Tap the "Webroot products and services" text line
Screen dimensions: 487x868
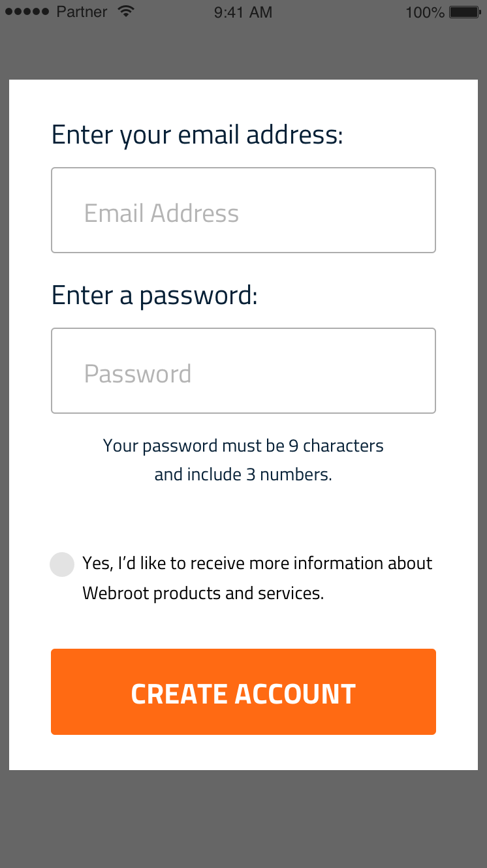[x=203, y=594]
